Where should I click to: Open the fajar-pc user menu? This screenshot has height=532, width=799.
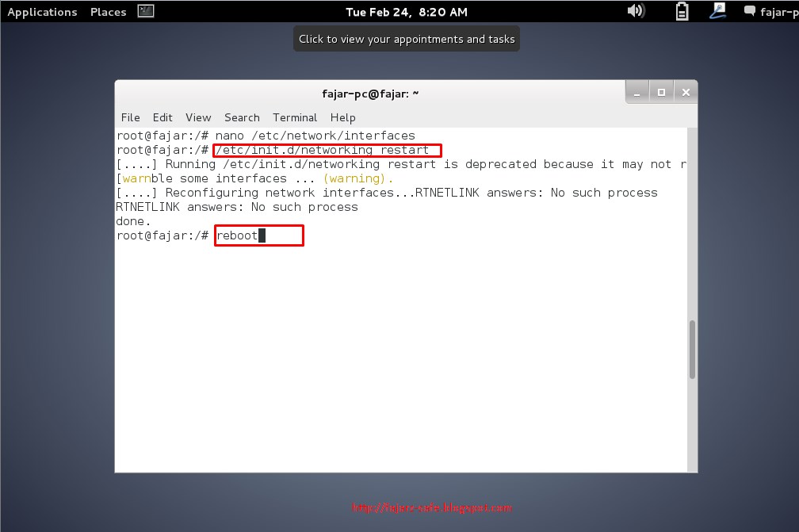point(779,12)
